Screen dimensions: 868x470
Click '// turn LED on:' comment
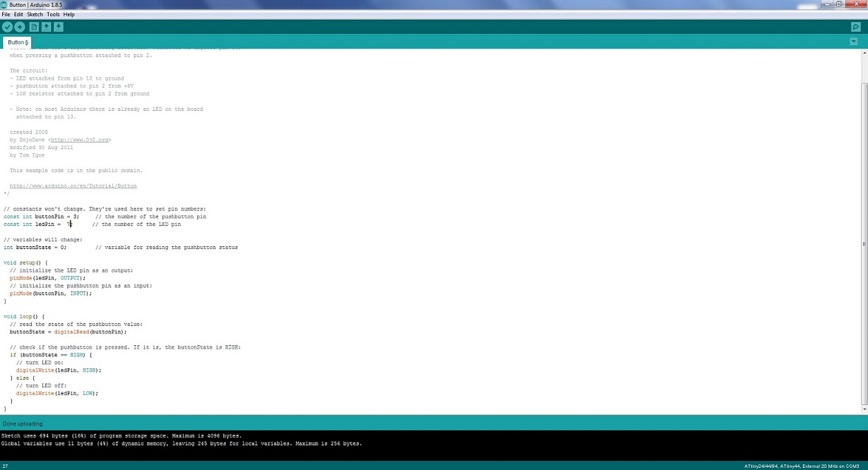(x=40, y=362)
